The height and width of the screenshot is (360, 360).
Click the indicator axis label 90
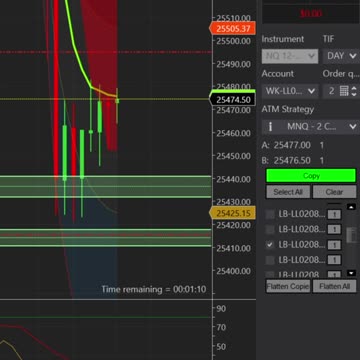click(221, 309)
